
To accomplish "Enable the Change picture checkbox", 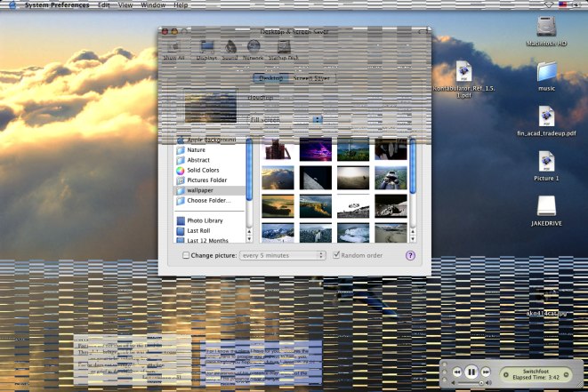I will pyautogui.click(x=186, y=255).
